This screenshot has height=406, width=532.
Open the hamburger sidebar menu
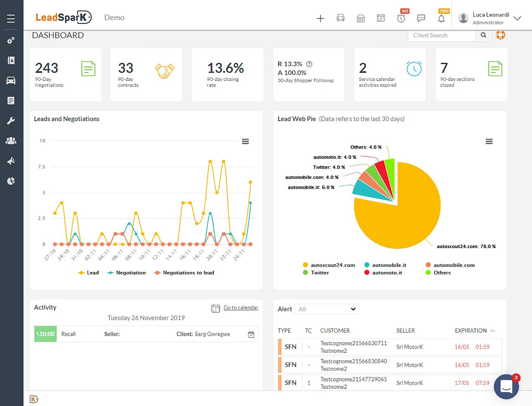(11, 19)
